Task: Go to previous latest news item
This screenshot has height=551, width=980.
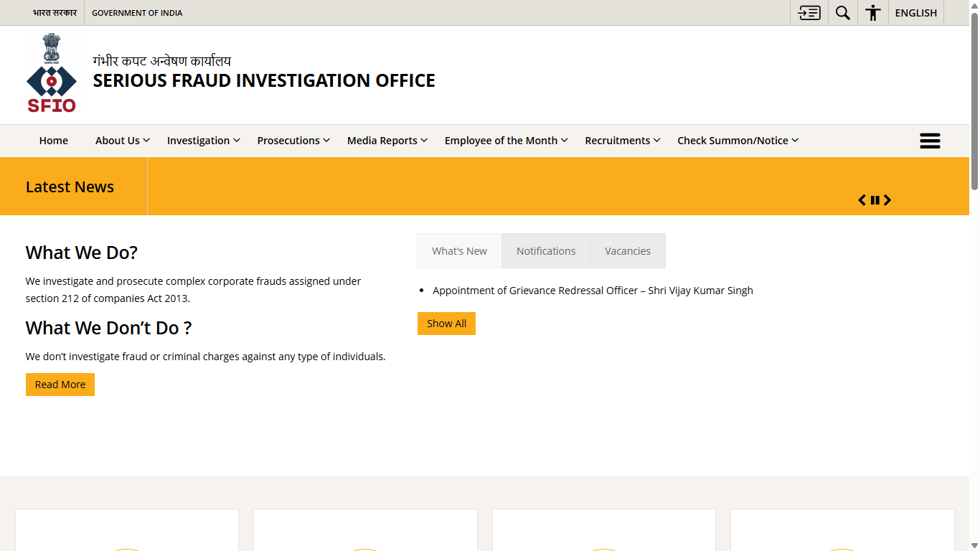Action: click(x=862, y=200)
